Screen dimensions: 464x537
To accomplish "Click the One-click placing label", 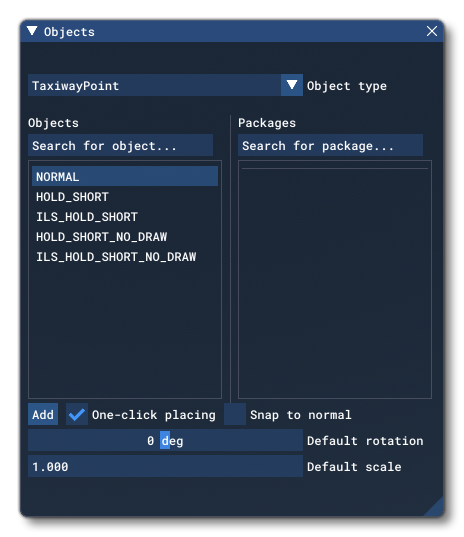I will pos(153,415).
